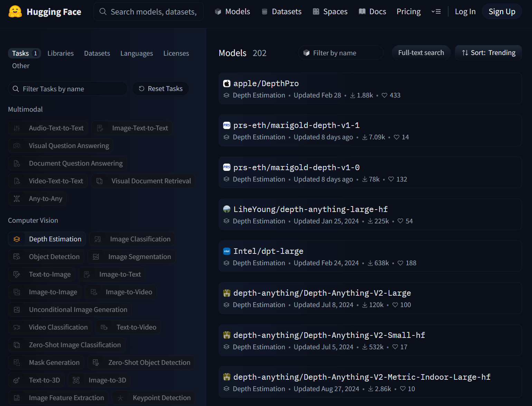
Task: Open Pricing in the top navigation
Action: [x=409, y=12]
